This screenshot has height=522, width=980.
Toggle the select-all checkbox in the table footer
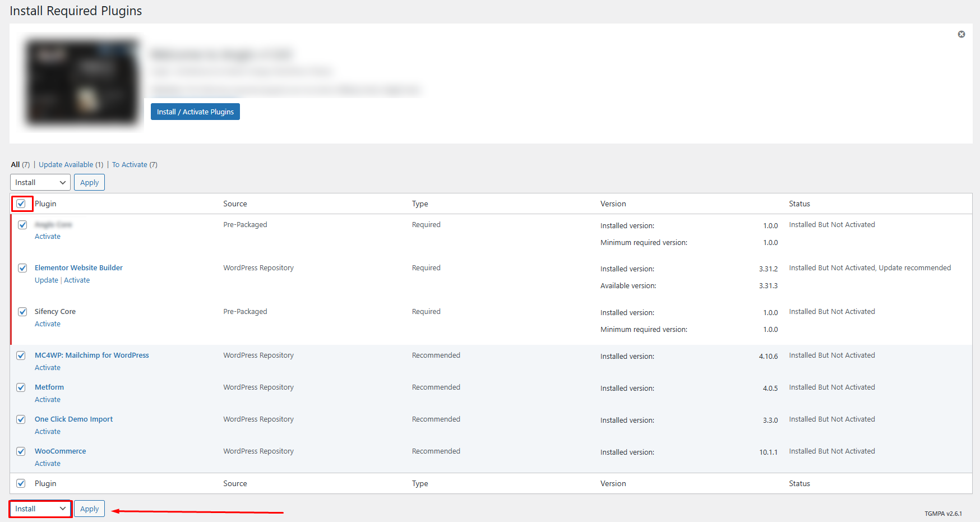coord(21,483)
